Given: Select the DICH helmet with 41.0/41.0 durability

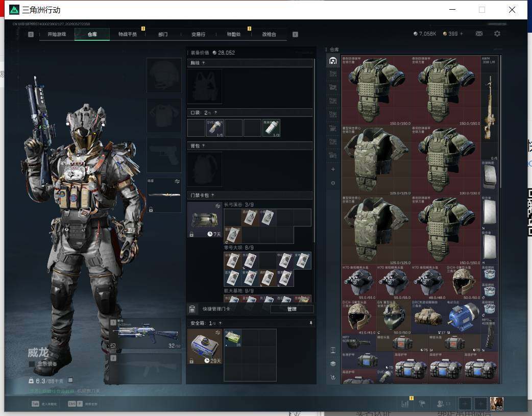Looking at the screenshot, I should coord(359,317).
